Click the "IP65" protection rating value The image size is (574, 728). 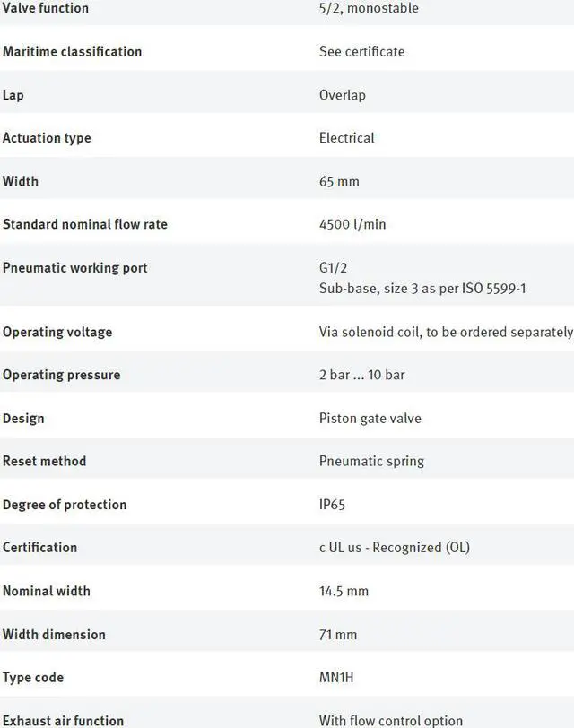pyautogui.click(x=332, y=505)
